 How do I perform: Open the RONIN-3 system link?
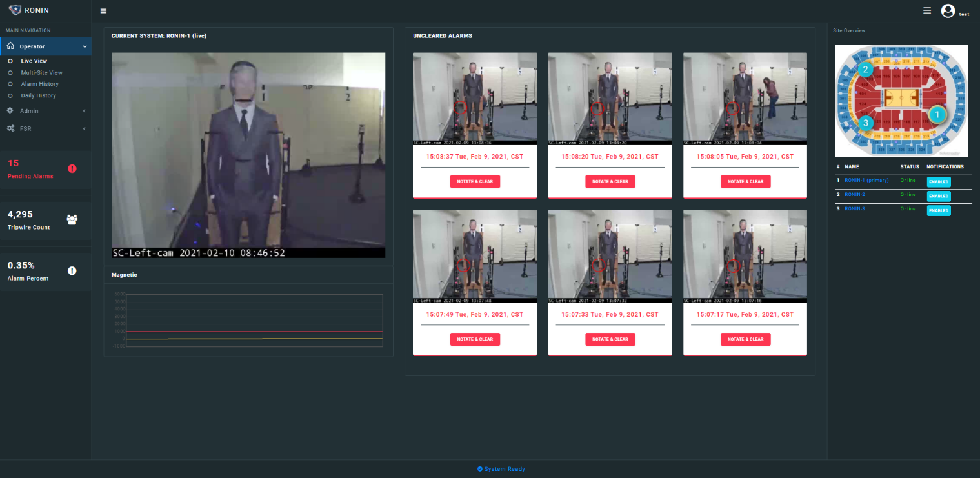pos(855,209)
